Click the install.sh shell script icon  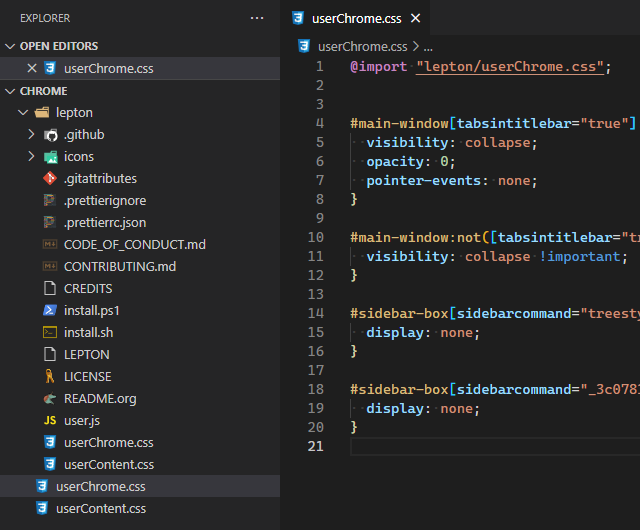pos(50,332)
